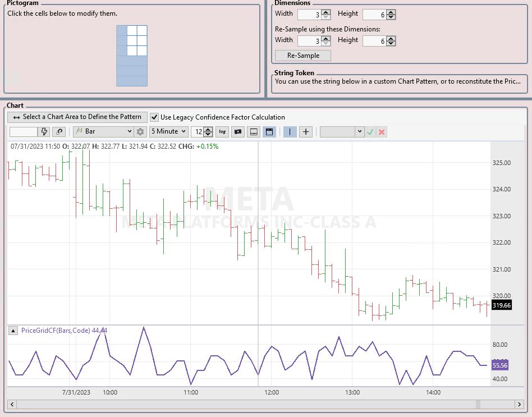
Task: Increase the Re-Sample Height value
Action: 391,39
